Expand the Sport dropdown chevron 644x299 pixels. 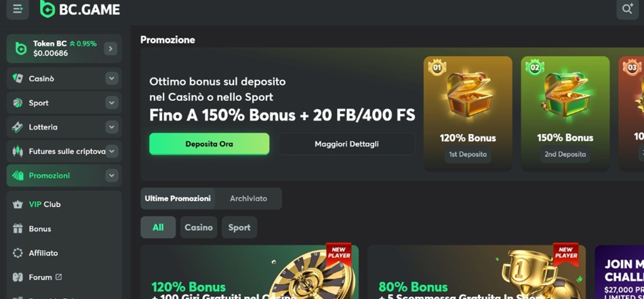(x=112, y=102)
